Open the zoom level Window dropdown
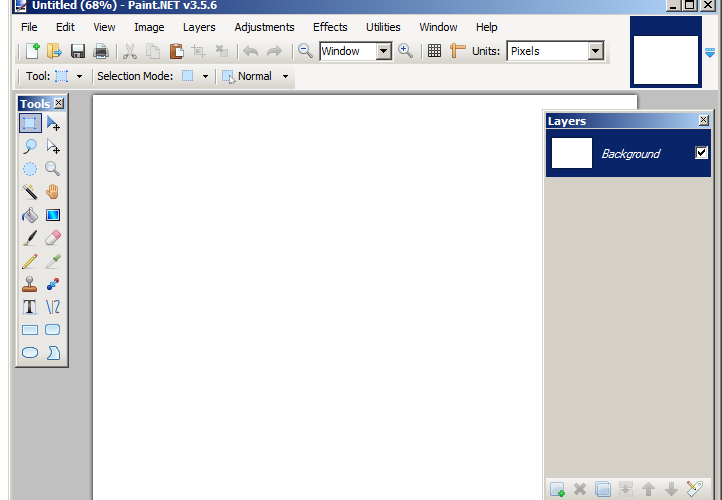Viewport: 722px width, 500px height. [x=384, y=51]
